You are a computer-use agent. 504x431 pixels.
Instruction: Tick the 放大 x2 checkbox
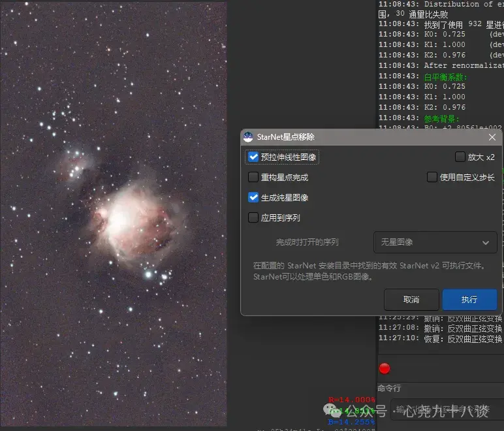coord(460,157)
